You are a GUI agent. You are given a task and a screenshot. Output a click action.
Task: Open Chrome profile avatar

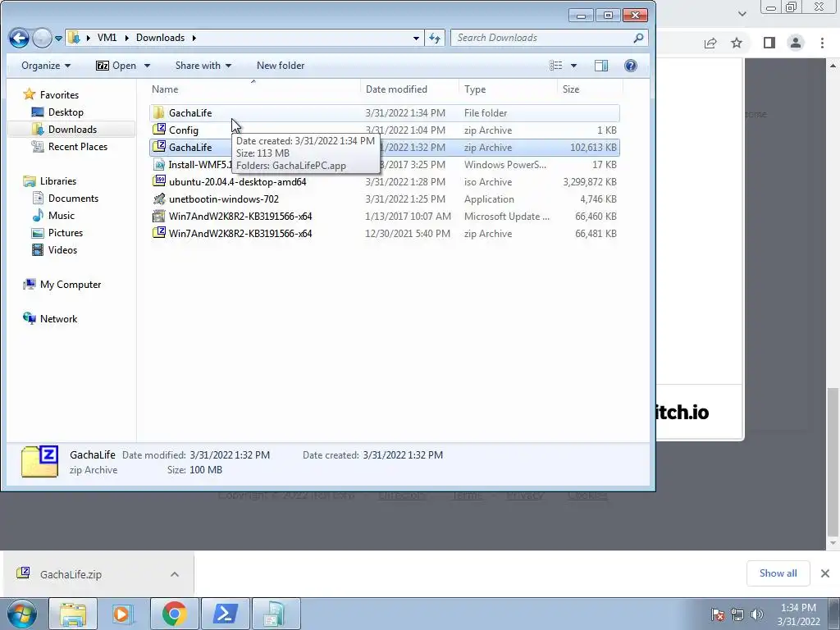(x=796, y=43)
